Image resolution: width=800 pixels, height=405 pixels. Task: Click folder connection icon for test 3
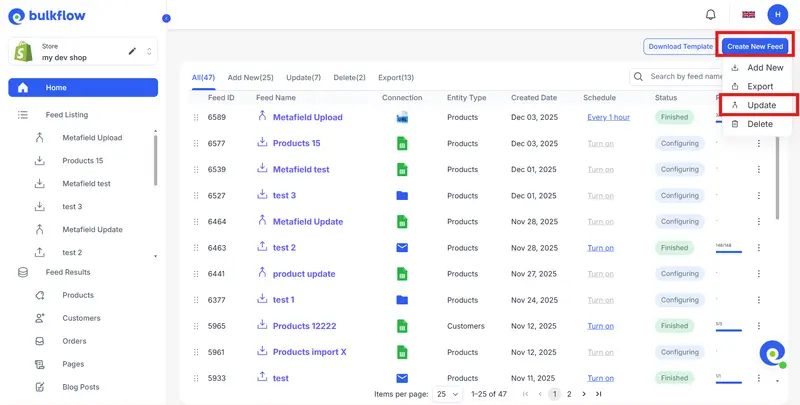402,195
